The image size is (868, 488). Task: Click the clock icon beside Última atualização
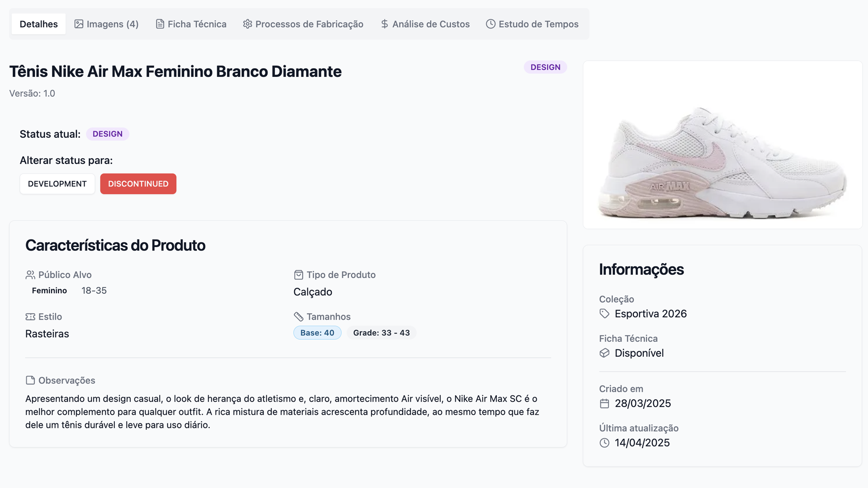coord(604,443)
